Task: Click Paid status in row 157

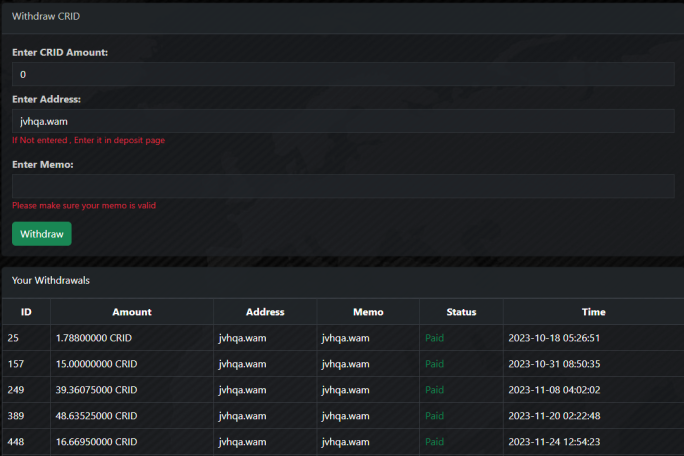Action: tap(434, 364)
